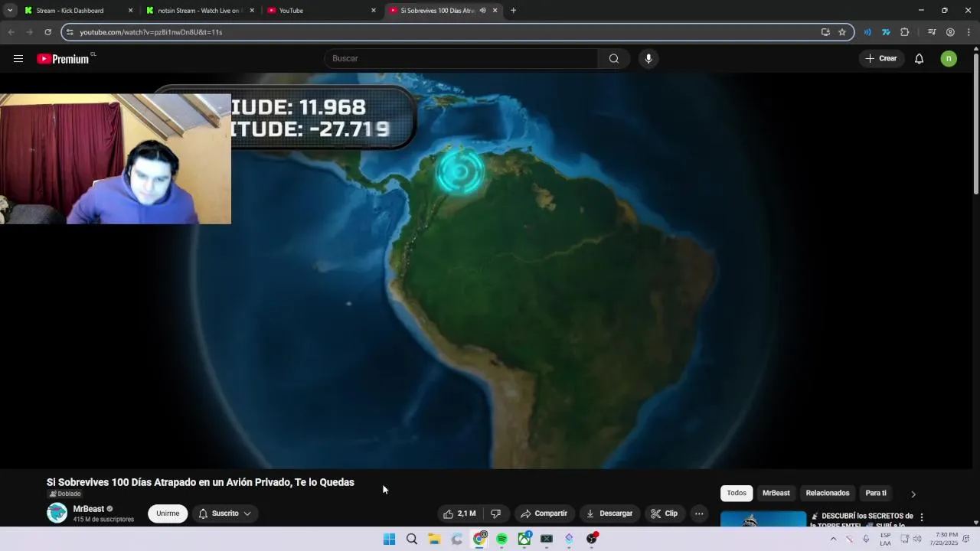Viewport: 980px width, 551px height.
Task: Select the MrBeast filter chip
Action: (776, 493)
